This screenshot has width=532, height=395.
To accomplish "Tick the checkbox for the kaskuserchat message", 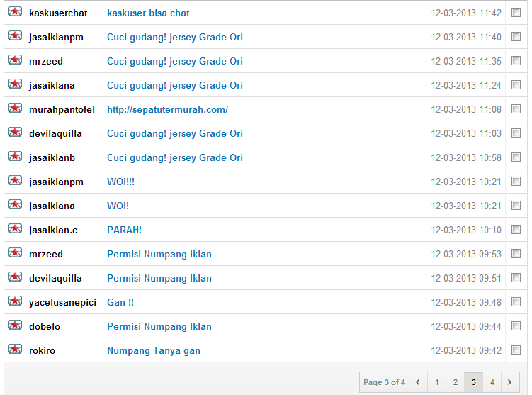I will (x=516, y=13).
